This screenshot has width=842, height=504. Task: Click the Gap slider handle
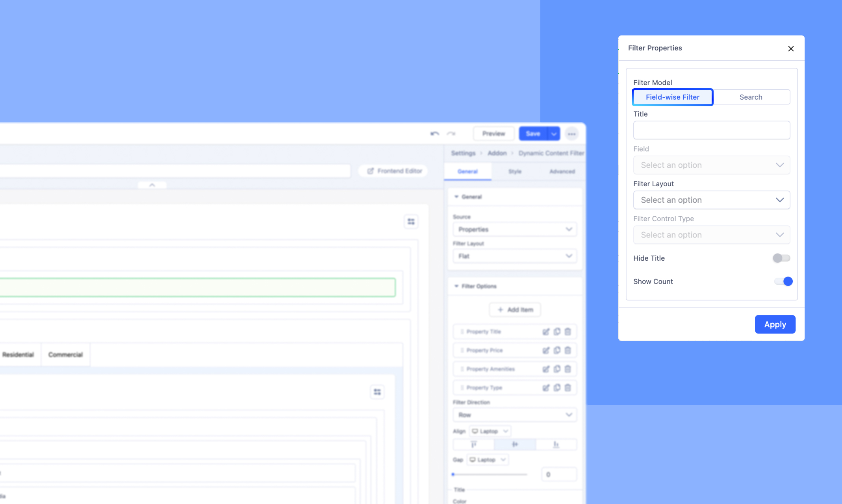(453, 474)
